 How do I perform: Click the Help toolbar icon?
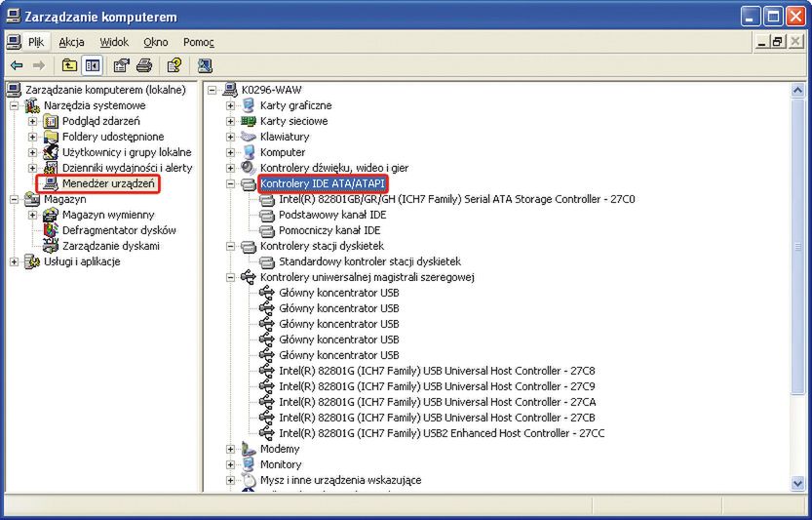pyautogui.click(x=174, y=65)
